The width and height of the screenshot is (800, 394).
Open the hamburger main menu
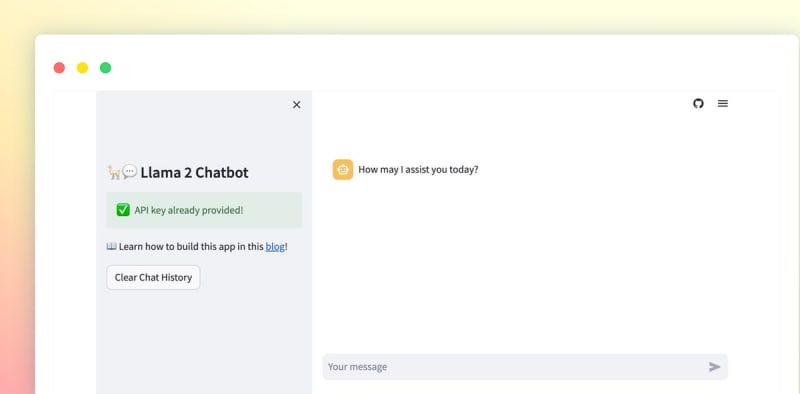click(x=722, y=104)
